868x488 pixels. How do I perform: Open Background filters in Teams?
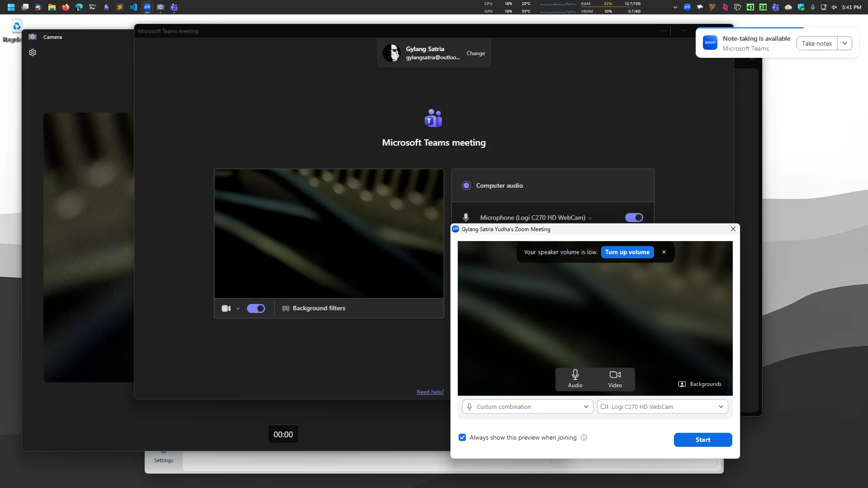click(x=314, y=308)
